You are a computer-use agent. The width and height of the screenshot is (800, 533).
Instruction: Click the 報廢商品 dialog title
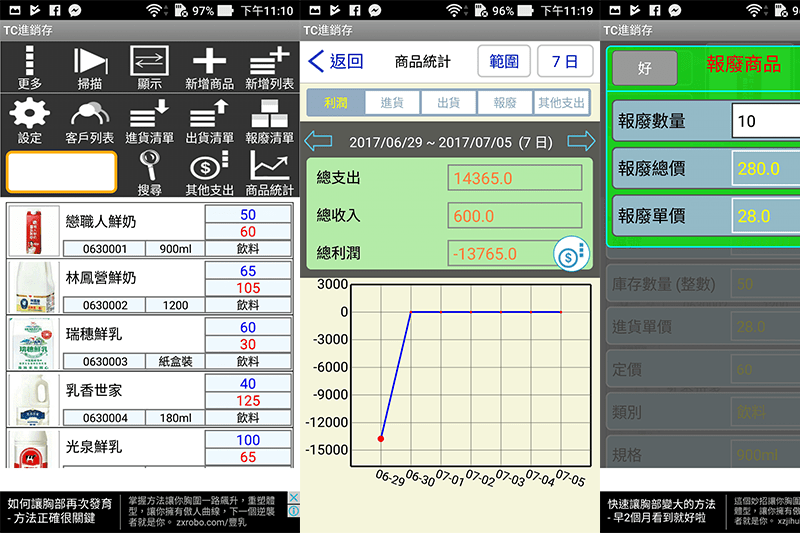pos(743,64)
